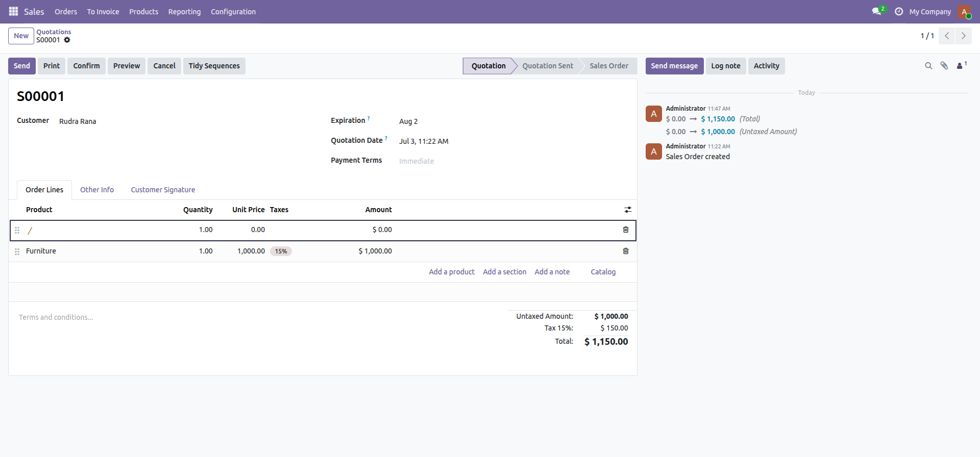
Task: Search messages in the chatter
Action: click(928, 66)
